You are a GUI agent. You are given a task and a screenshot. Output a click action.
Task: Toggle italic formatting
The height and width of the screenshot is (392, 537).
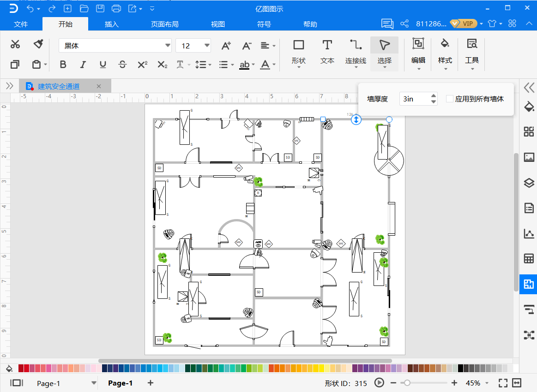coord(83,64)
